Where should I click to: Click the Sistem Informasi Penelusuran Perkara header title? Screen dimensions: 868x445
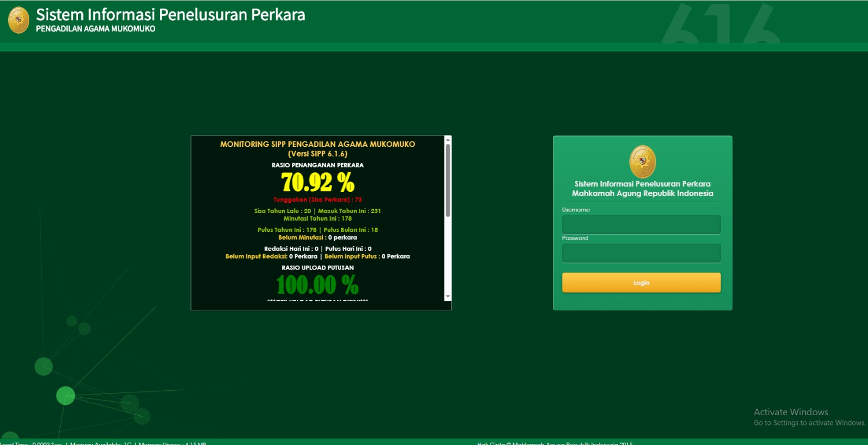tap(170, 15)
